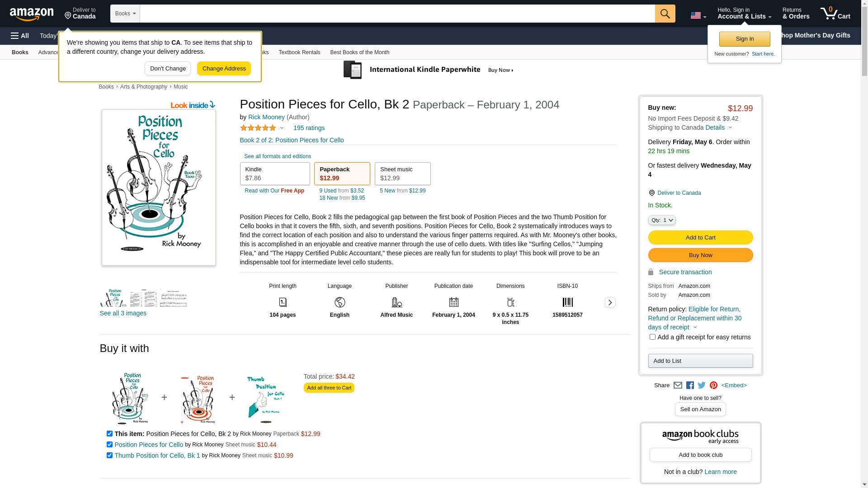
Task: Click the main search input field
Action: click(x=397, y=14)
